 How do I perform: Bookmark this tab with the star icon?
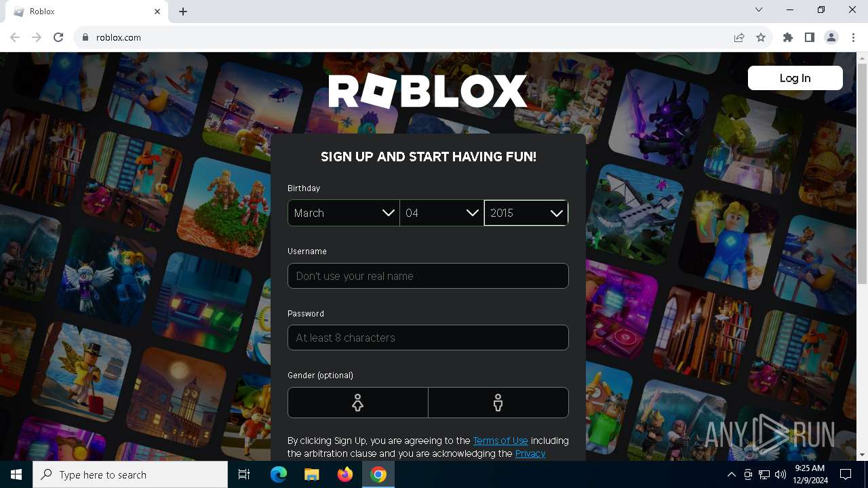pyautogui.click(x=761, y=37)
